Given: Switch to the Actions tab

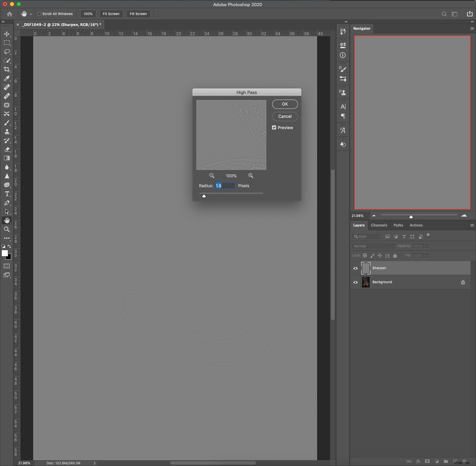Looking at the screenshot, I should pyautogui.click(x=416, y=225).
